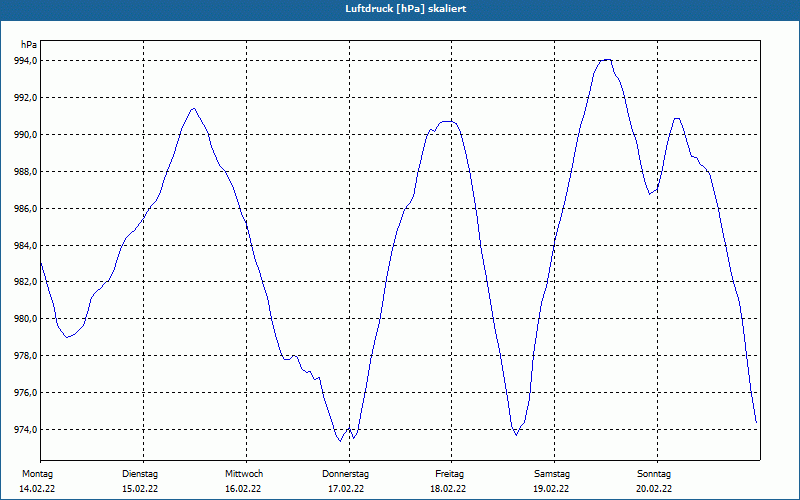Select the 978,0 y-axis label
The height and width of the screenshot is (500, 800).
[x=25, y=356]
